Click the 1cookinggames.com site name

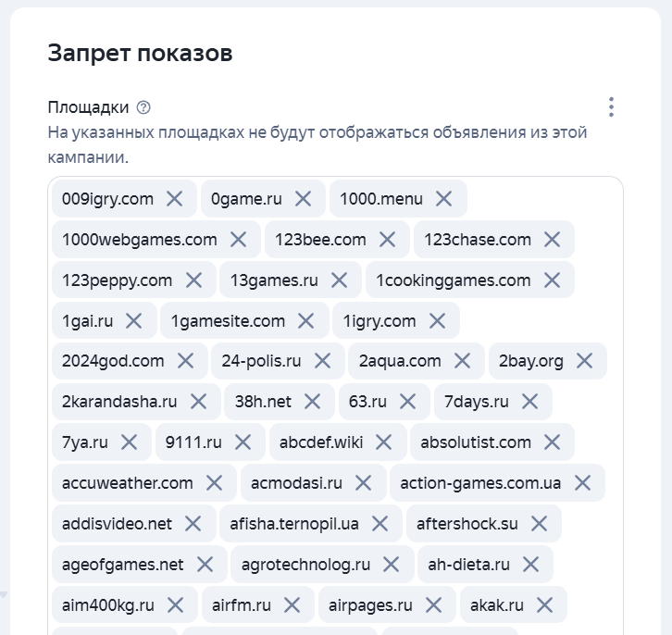454,281
